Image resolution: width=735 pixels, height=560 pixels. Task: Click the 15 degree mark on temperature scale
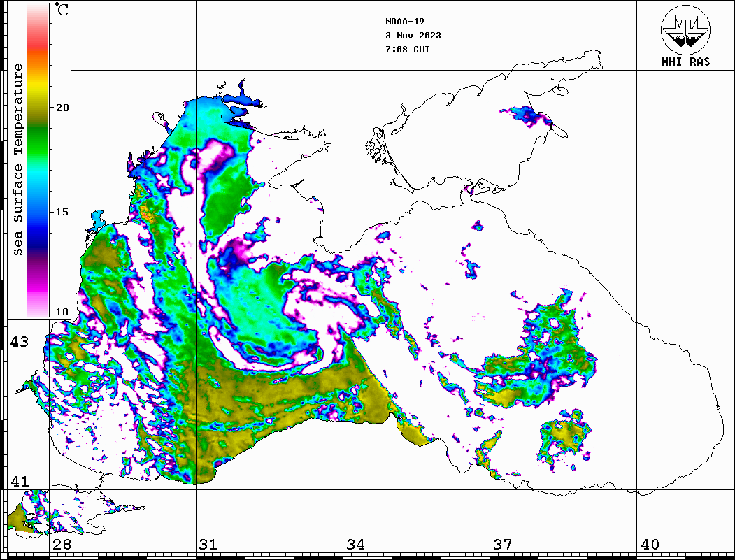[x=63, y=211]
